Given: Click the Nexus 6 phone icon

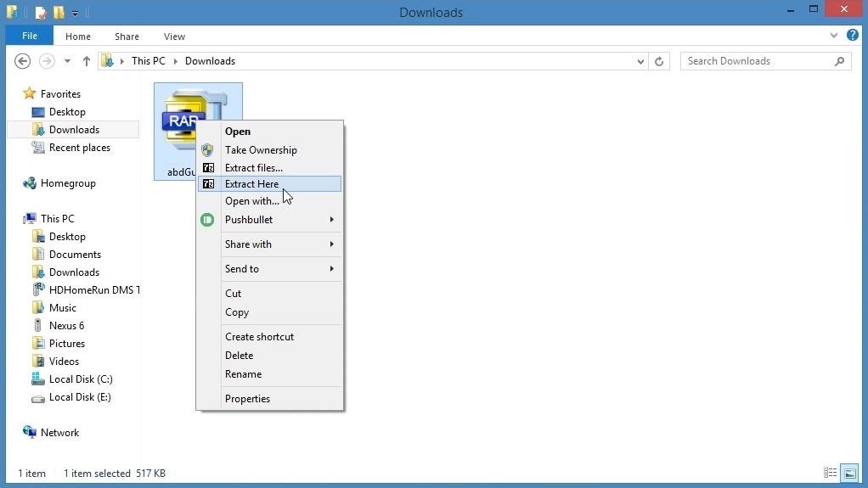Looking at the screenshot, I should (38, 325).
